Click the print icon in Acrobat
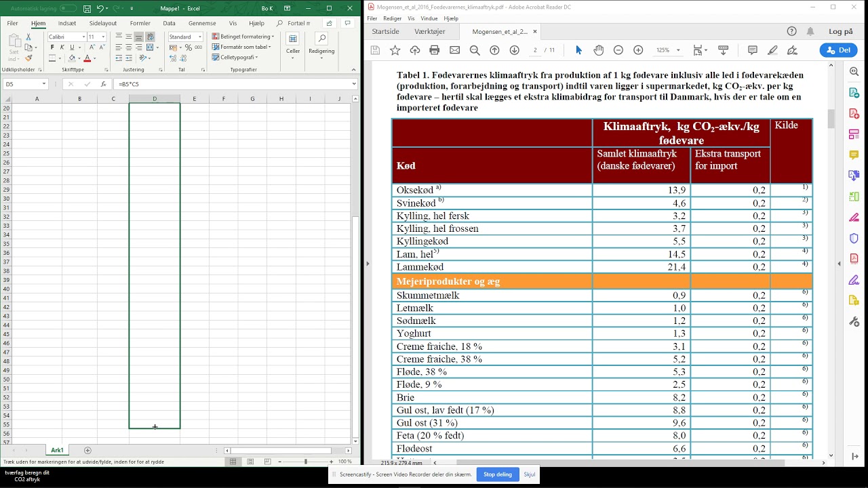The image size is (868, 488). pyautogui.click(x=435, y=50)
